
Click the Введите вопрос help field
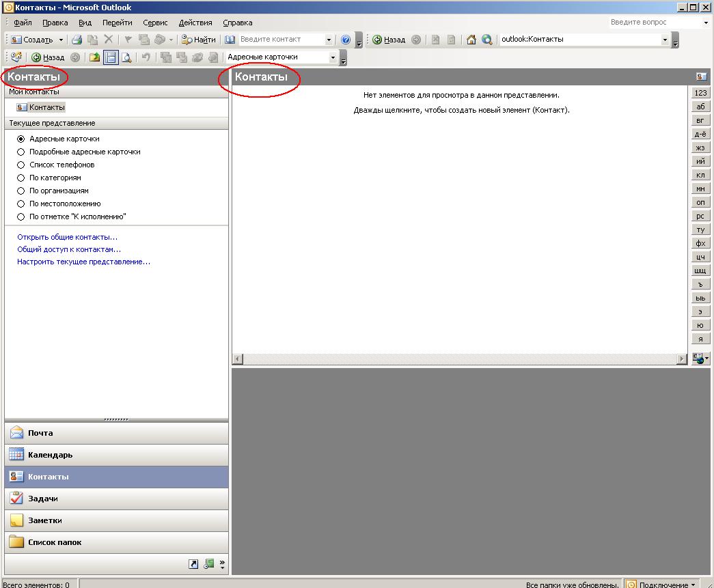(x=656, y=23)
